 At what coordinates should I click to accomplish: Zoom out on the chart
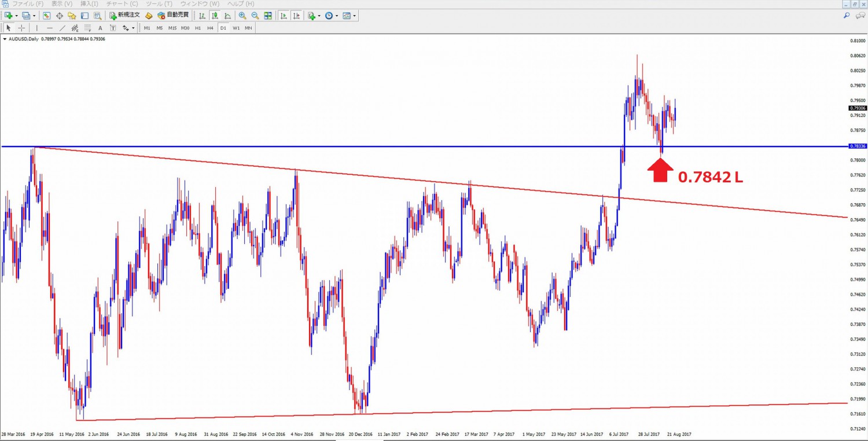(255, 16)
